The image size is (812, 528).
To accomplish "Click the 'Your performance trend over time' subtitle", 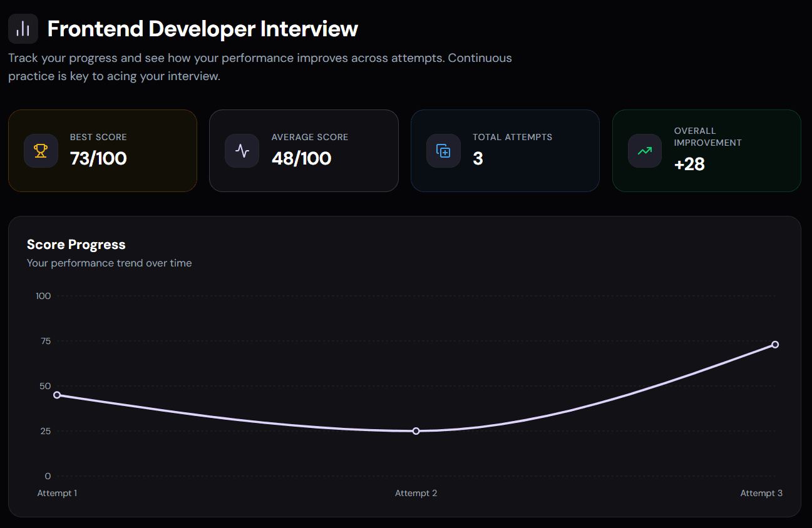I will pos(109,263).
